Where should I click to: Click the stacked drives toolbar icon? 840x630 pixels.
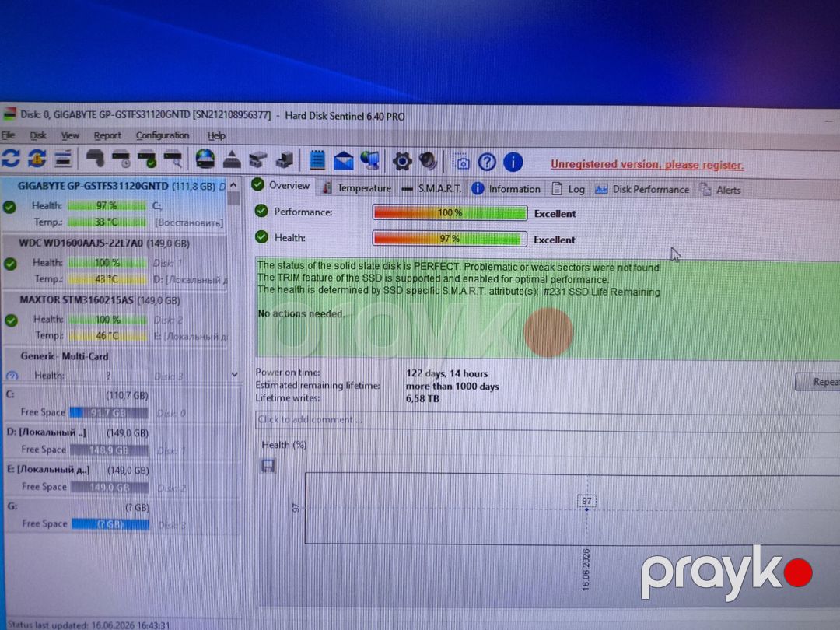(257, 159)
